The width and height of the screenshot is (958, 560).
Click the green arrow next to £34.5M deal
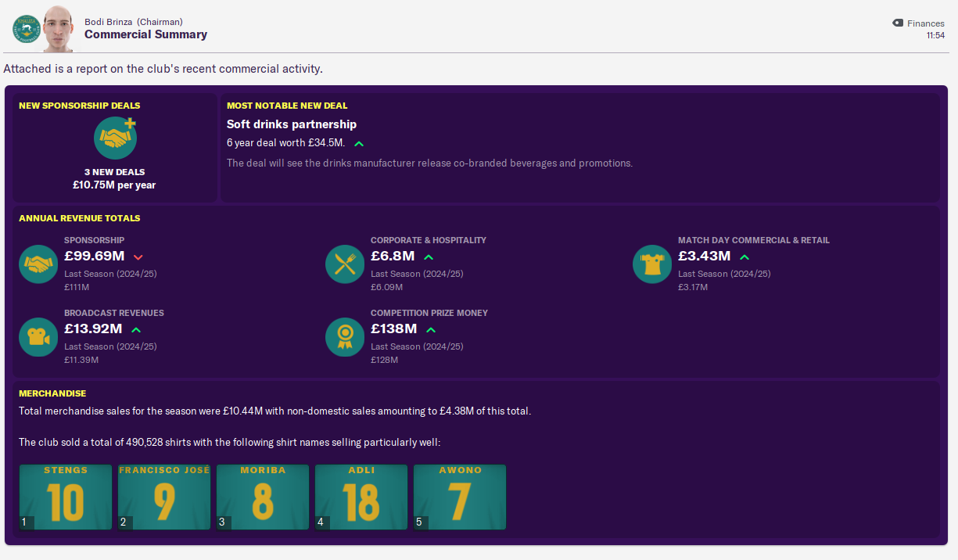pyautogui.click(x=359, y=144)
